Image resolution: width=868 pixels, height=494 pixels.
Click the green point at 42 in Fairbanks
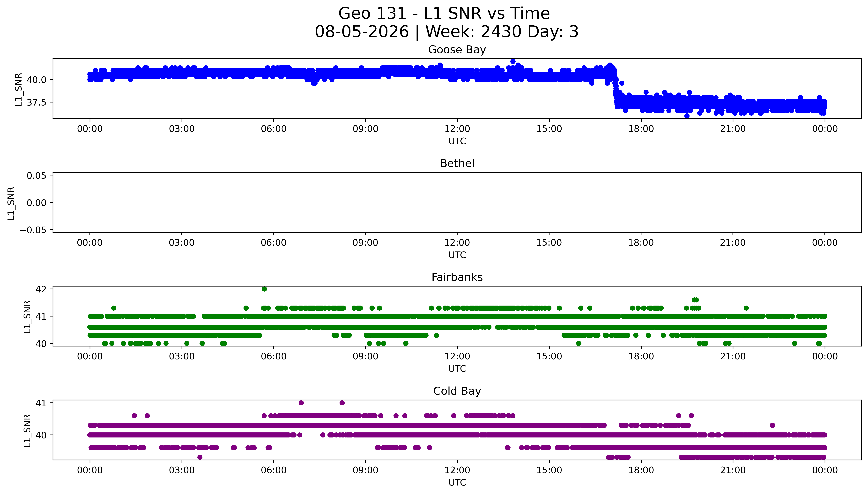(x=264, y=289)
